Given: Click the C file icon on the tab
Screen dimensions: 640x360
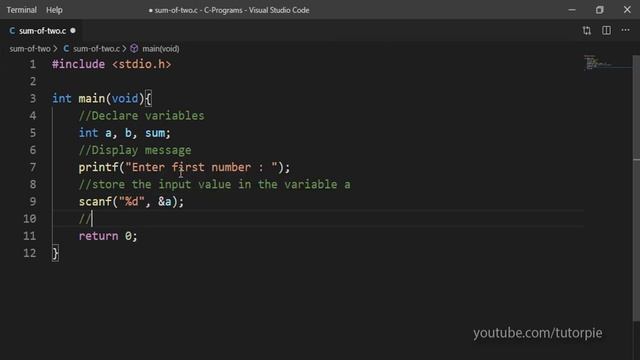Looking at the screenshot, I should (x=12, y=31).
